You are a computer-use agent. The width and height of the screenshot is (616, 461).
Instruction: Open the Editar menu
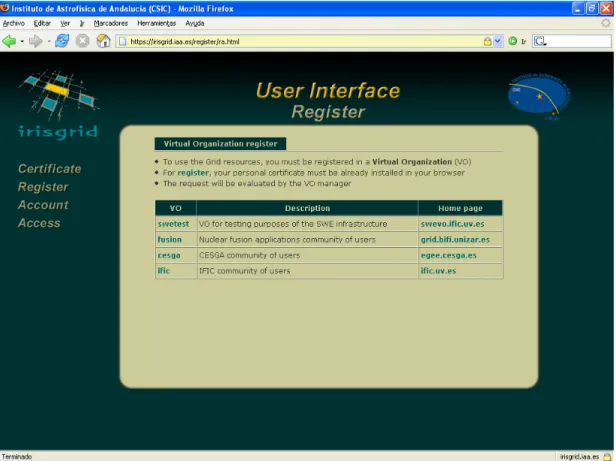(42, 23)
